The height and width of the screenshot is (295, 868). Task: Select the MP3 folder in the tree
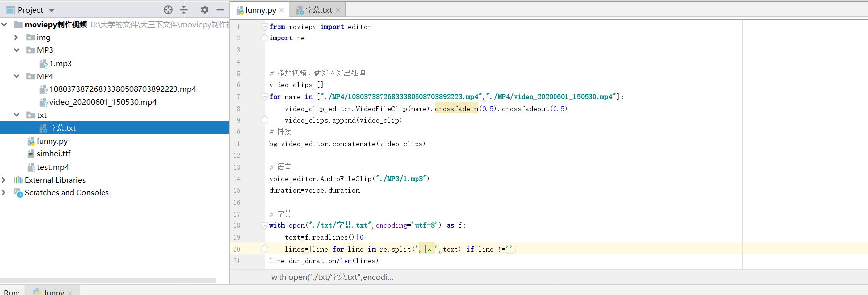point(45,50)
